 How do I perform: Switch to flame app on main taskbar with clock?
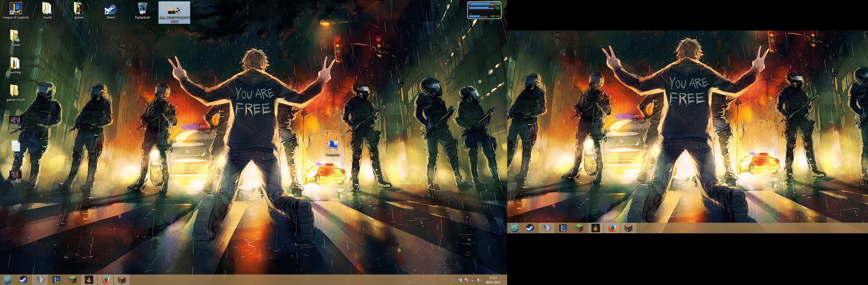(89, 280)
